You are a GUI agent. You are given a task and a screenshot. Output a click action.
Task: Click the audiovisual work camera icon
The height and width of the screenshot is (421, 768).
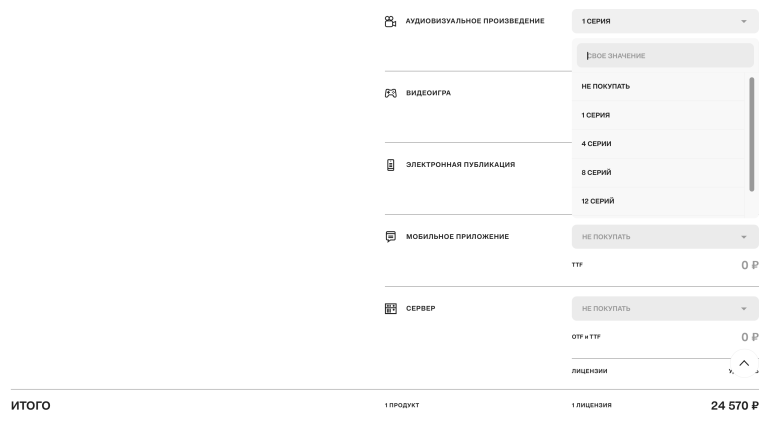pos(390,22)
